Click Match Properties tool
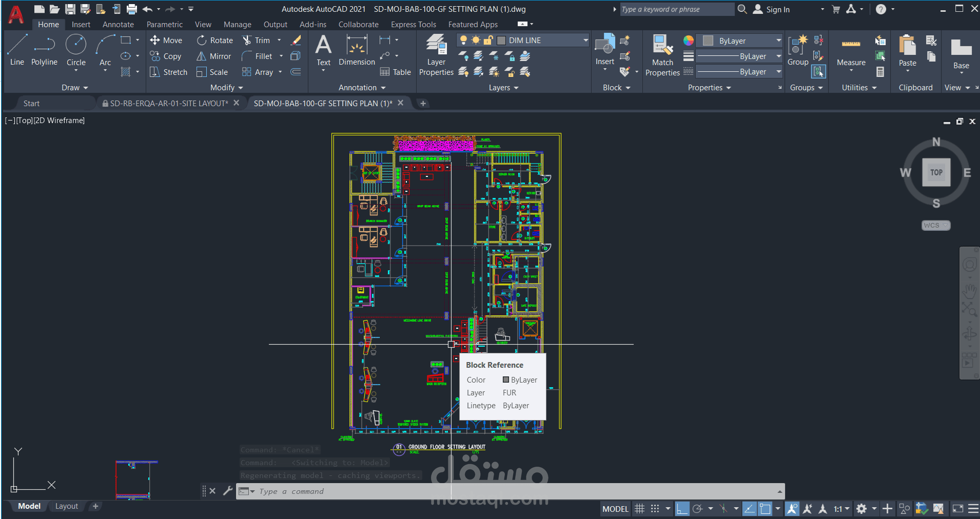 662,55
